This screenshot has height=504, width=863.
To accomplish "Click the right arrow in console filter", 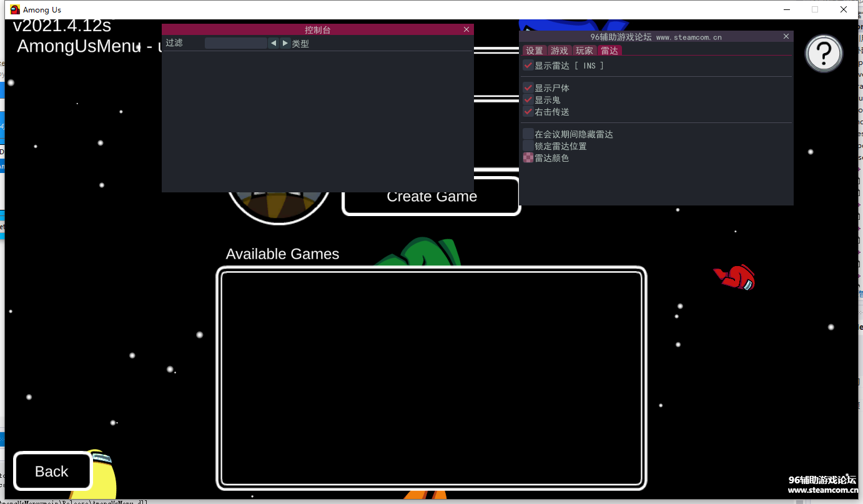I will [285, 43].
